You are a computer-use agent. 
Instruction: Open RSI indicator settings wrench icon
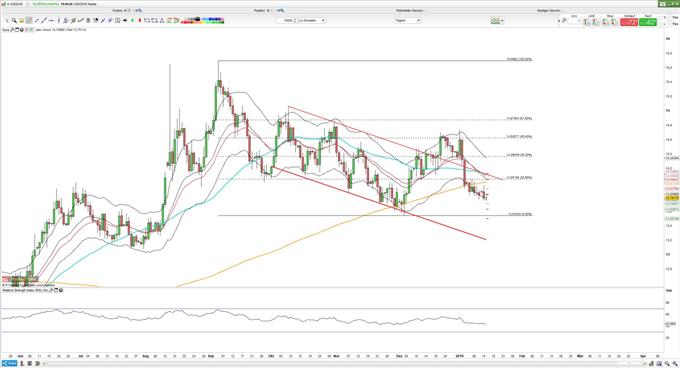pyautogui.click(x=51, y=290)
